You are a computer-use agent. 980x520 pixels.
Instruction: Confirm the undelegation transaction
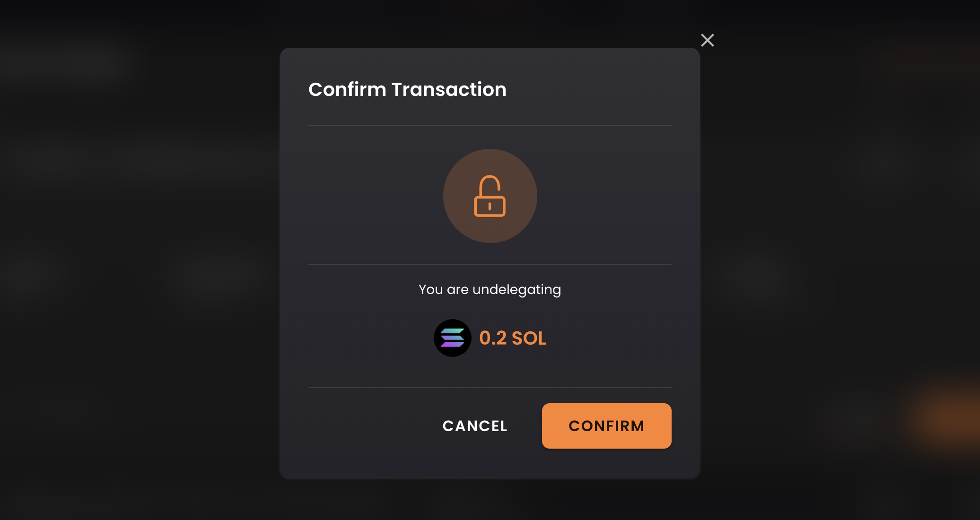point(606,426)
